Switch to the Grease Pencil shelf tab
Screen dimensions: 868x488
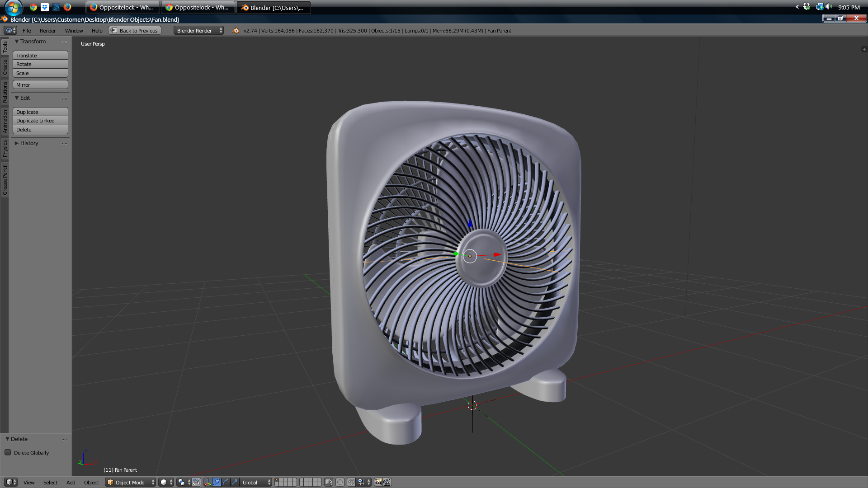[x=5, y=180]
